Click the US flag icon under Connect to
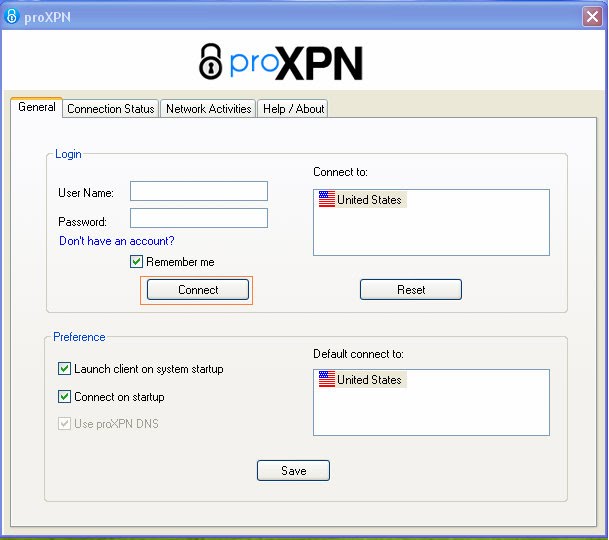Image resolution: width=609 pixels, height=540 pixels. tap(327, 200)
